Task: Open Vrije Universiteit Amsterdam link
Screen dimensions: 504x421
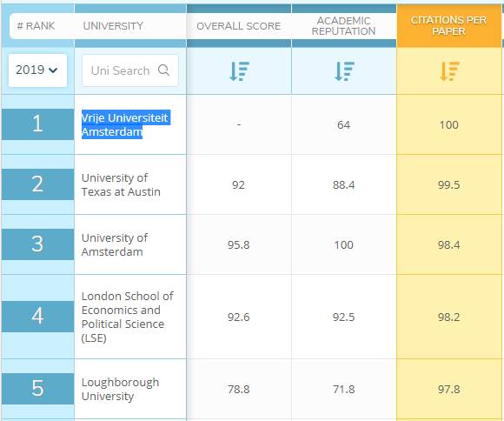Action: click(x=126, y=124)
